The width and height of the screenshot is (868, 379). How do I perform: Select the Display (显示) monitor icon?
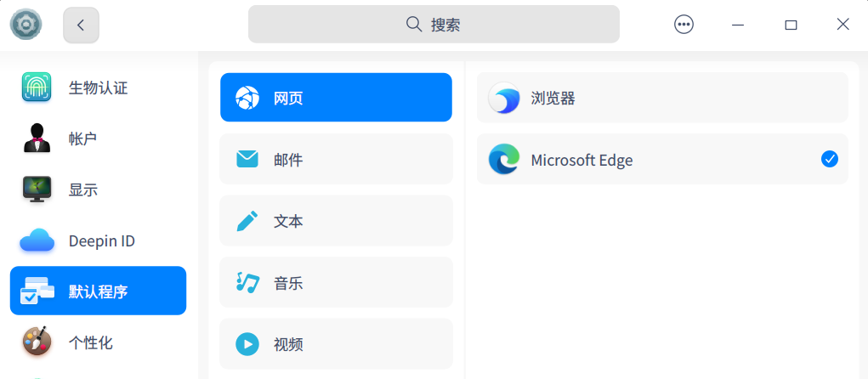pos(37,189)
